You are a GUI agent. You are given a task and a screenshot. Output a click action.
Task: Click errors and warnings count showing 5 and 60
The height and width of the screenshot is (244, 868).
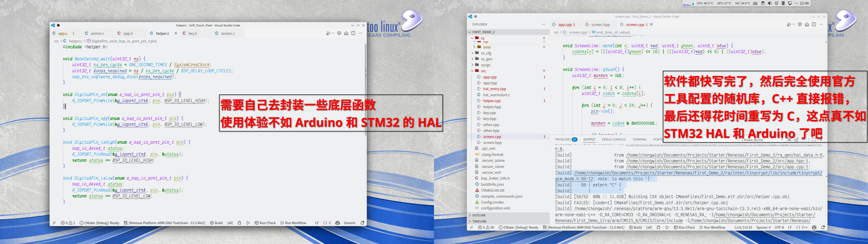click(x=486, y=228)
